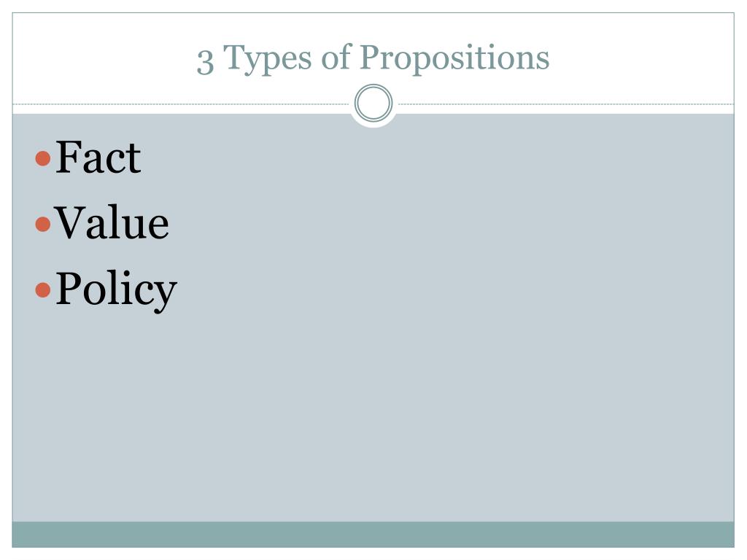Click the word 'Types' in the title
The height and width of the screenshot is (560, 747).
(267, 59)
